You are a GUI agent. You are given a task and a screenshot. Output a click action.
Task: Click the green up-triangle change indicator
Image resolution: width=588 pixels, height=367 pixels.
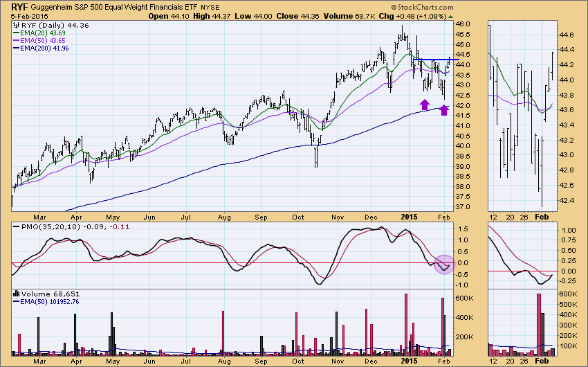450,17
